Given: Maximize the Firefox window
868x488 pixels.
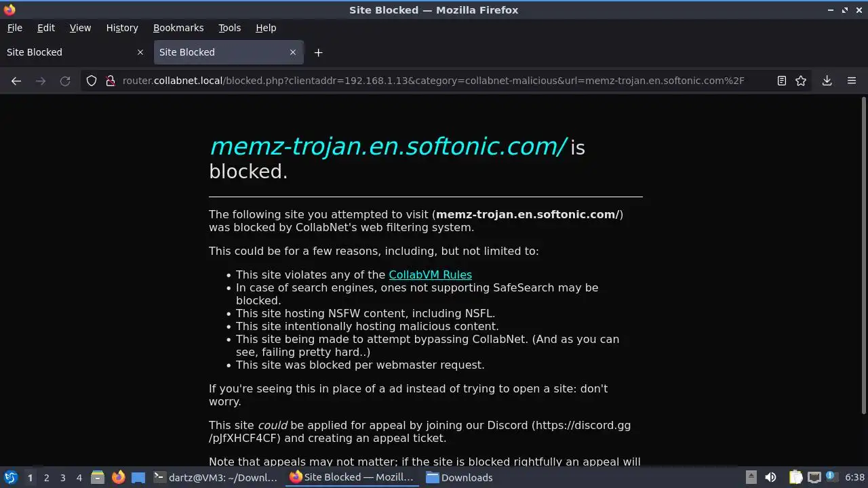Looking at the screenshot, I should [845, 10].
